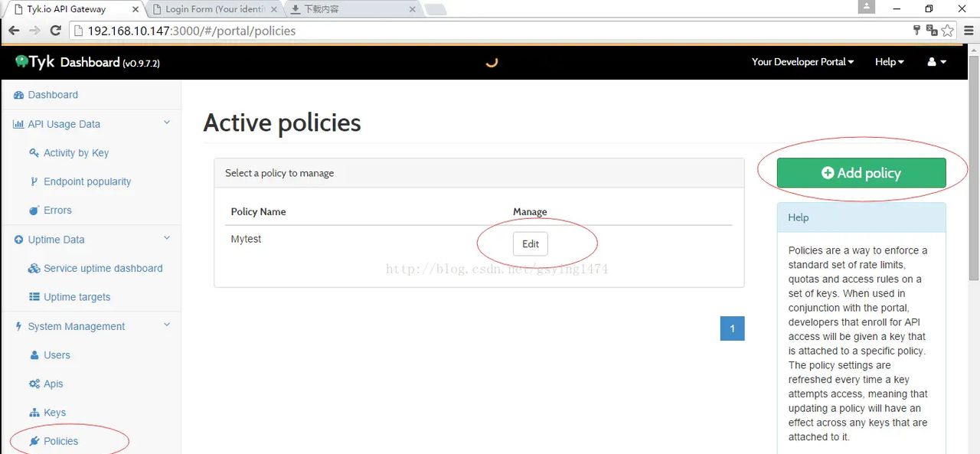980x454 pixels.
Task: Click the saved password key icon
Action: [916, 31]
